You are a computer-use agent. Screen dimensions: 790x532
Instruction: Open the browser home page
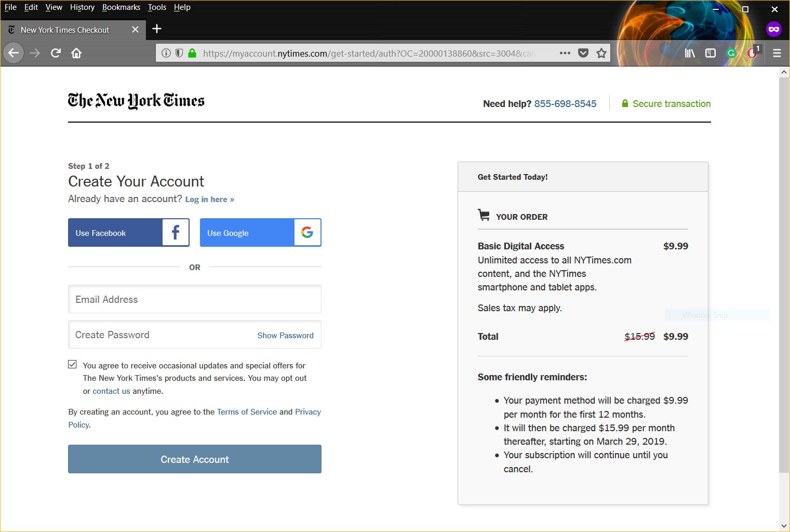coord(76,53)
